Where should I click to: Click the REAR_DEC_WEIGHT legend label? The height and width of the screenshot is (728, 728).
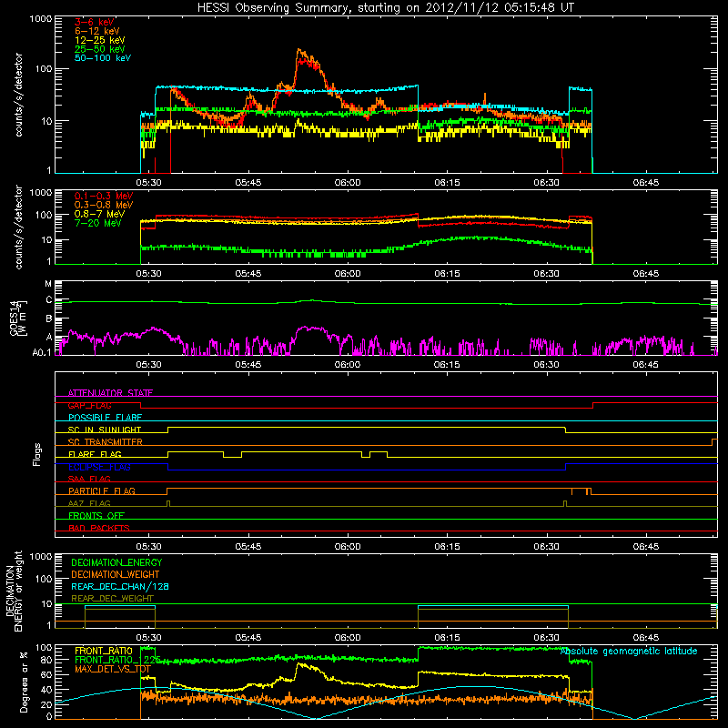coord(112,599)
